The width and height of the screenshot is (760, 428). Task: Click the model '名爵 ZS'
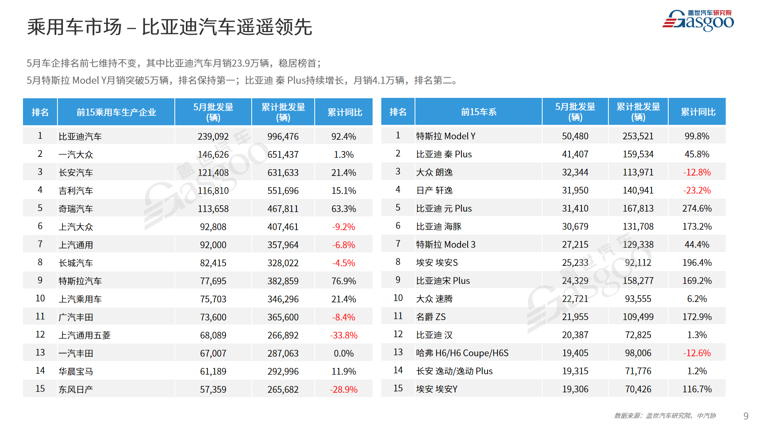[431, 317]
